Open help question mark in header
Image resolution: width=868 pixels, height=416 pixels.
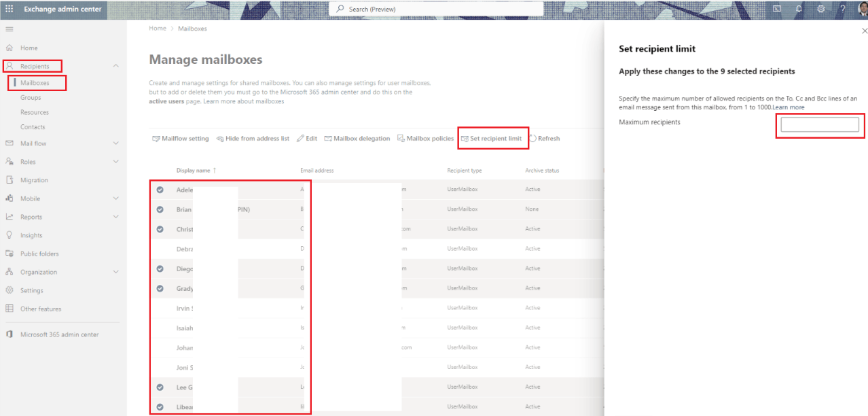point(842,9)
